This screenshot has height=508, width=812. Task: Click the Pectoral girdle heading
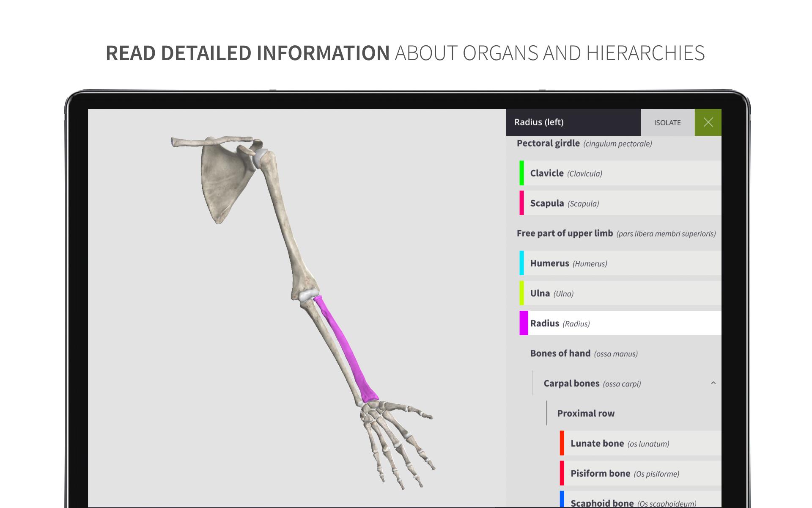click(584, 144)
